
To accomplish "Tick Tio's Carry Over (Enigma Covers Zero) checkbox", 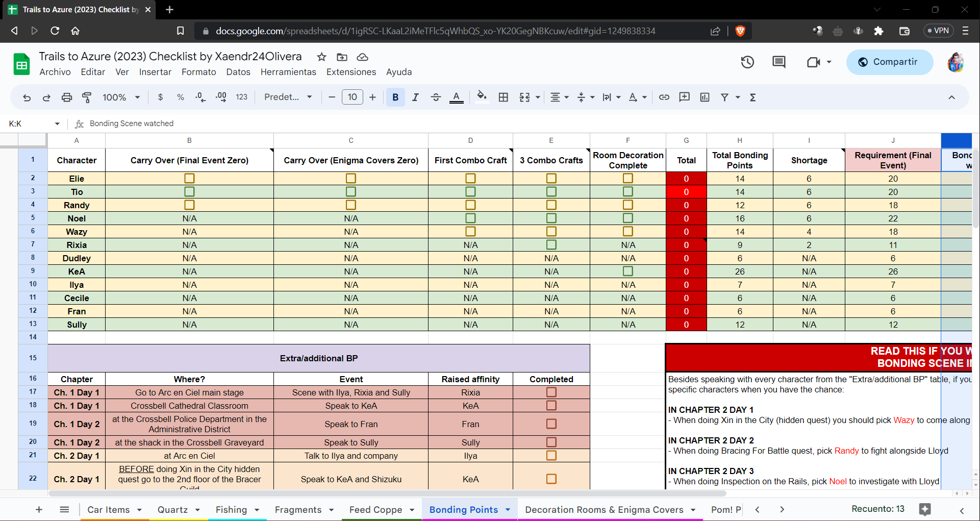I will [x=351, y=191].
